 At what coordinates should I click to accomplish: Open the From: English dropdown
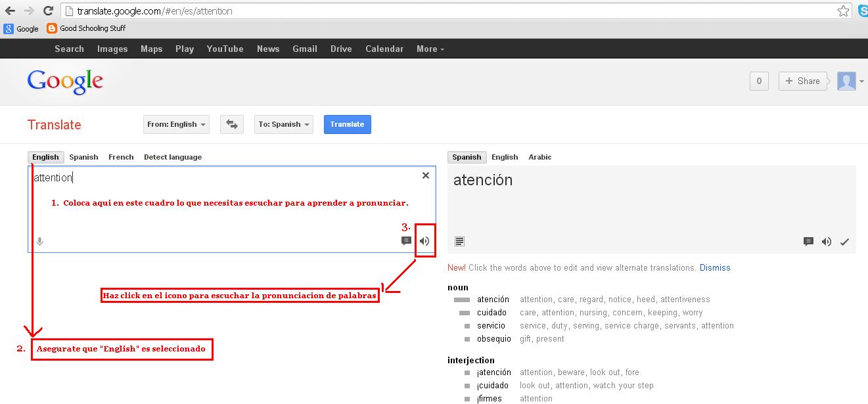[x=176, y=124]
